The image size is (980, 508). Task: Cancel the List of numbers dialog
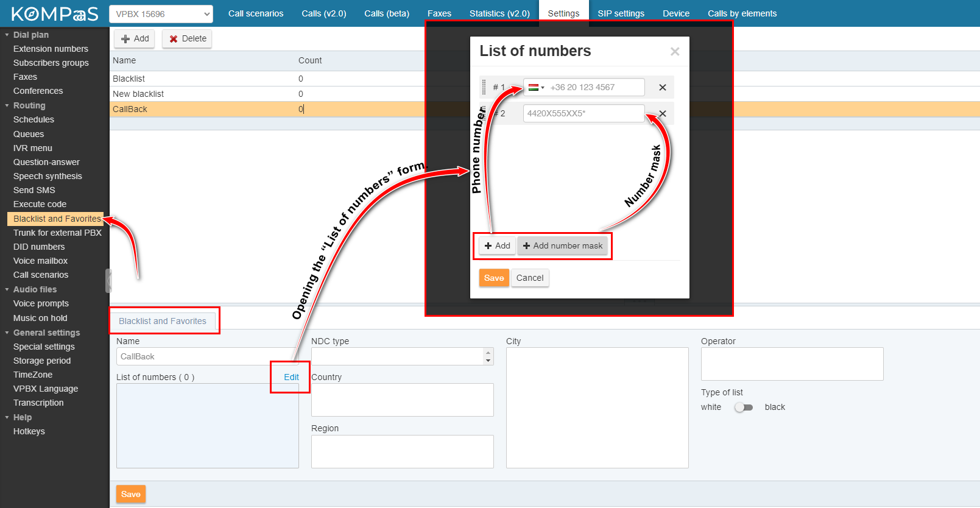530,278
